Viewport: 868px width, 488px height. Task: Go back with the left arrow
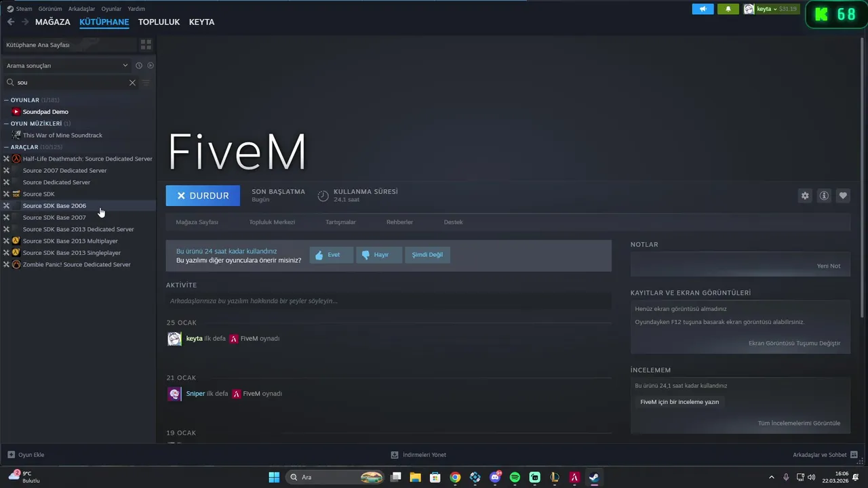(x=11, y=22)
